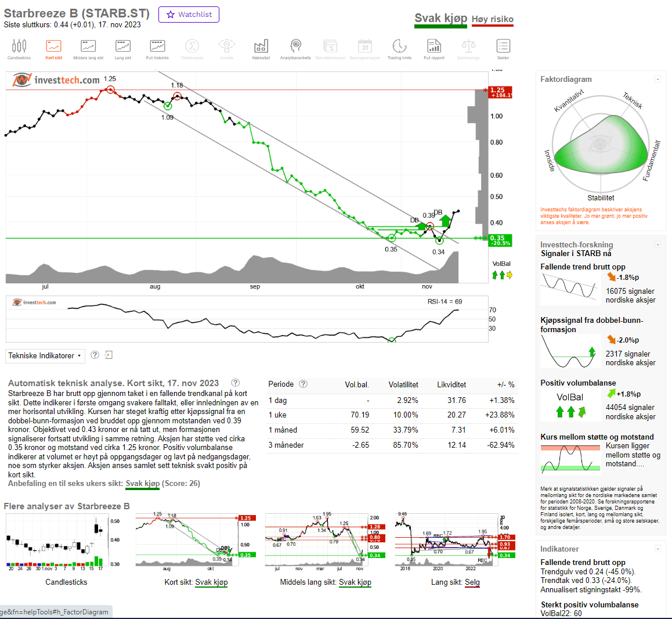Click the 'Fallende trend brutt opp' signal heading
The image size is (672, 619).
[583, 267]
